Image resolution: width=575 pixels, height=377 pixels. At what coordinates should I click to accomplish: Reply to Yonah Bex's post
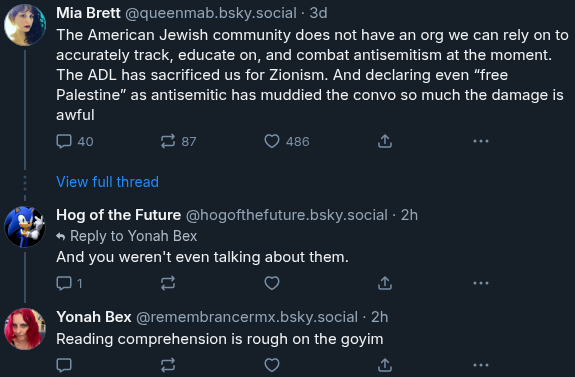point(64,365)
